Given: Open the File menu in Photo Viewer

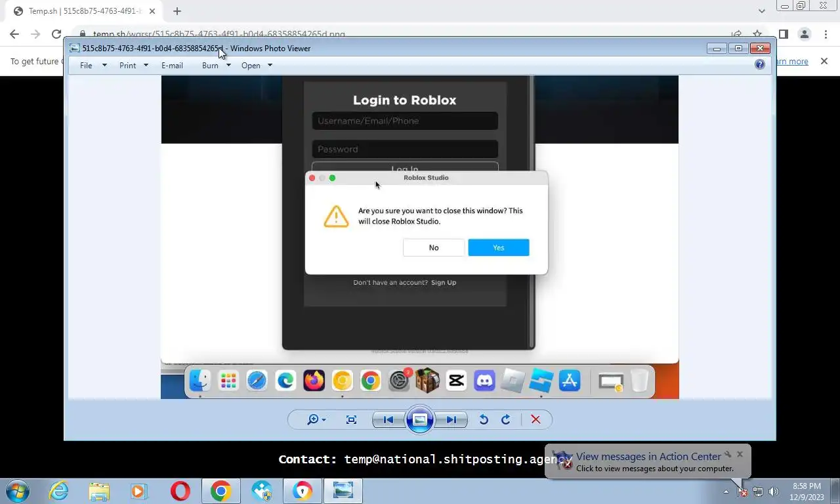Looking at the screenshot, I should coord(86,65).
